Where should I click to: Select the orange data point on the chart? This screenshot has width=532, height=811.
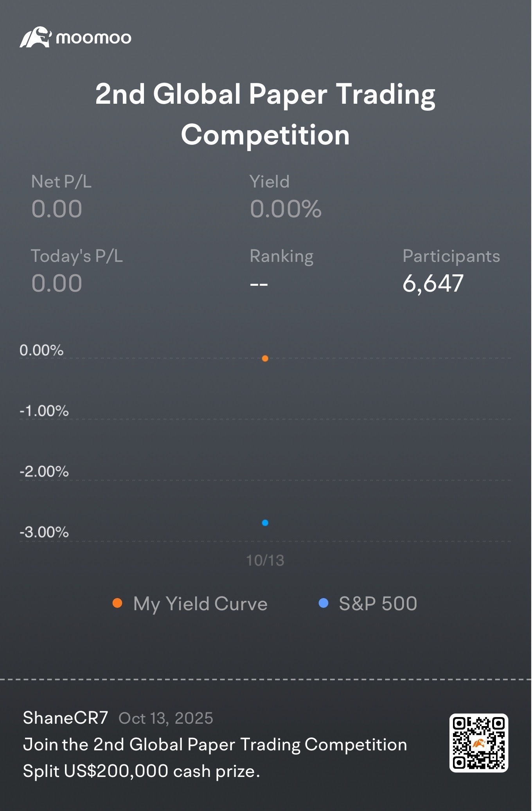click(265, 359)
